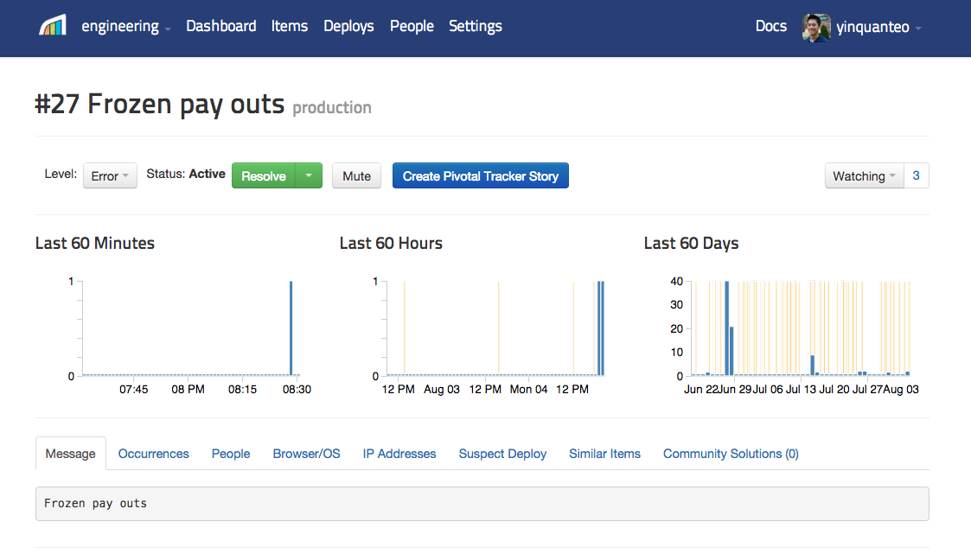Click the 'Jul 13' axis label
The width and height of the screenshot is (971, 560).
point(801,389)
